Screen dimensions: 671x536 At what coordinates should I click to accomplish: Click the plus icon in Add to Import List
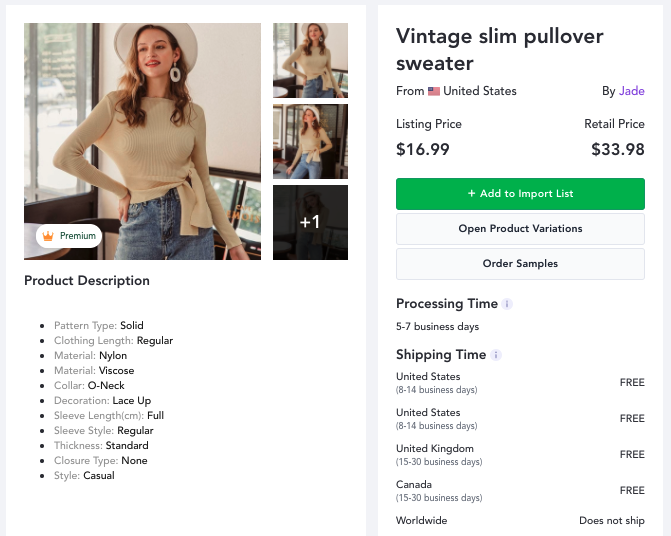pyautogui.click(x=471, y=193)
